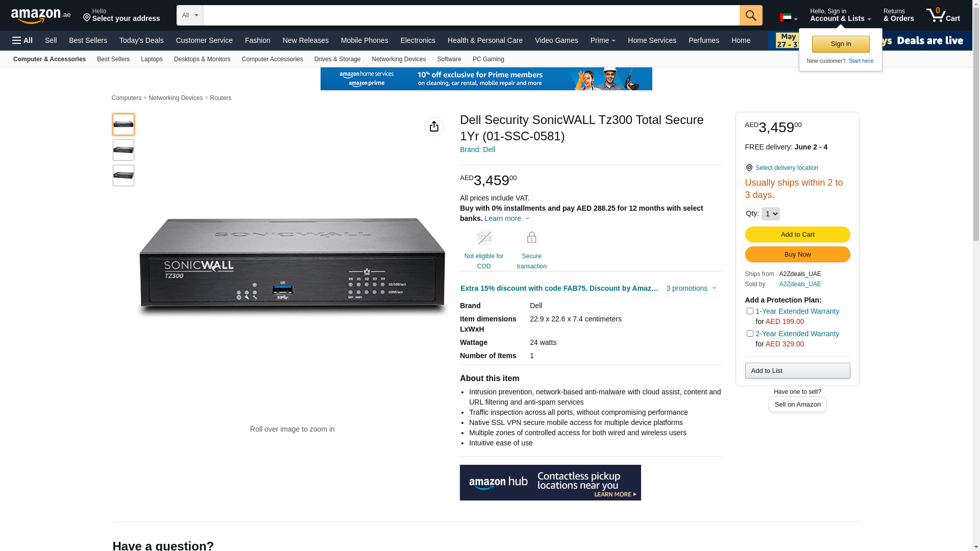Viewport: 980px width, 551px height.
Task: Click the Amazon.ae logo
Action: (41, 16)
